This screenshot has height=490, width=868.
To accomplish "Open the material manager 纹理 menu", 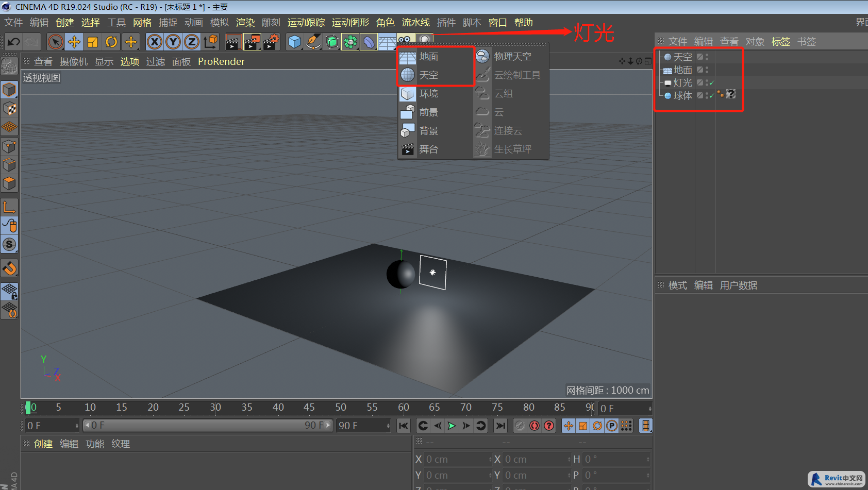I will 121,444.
